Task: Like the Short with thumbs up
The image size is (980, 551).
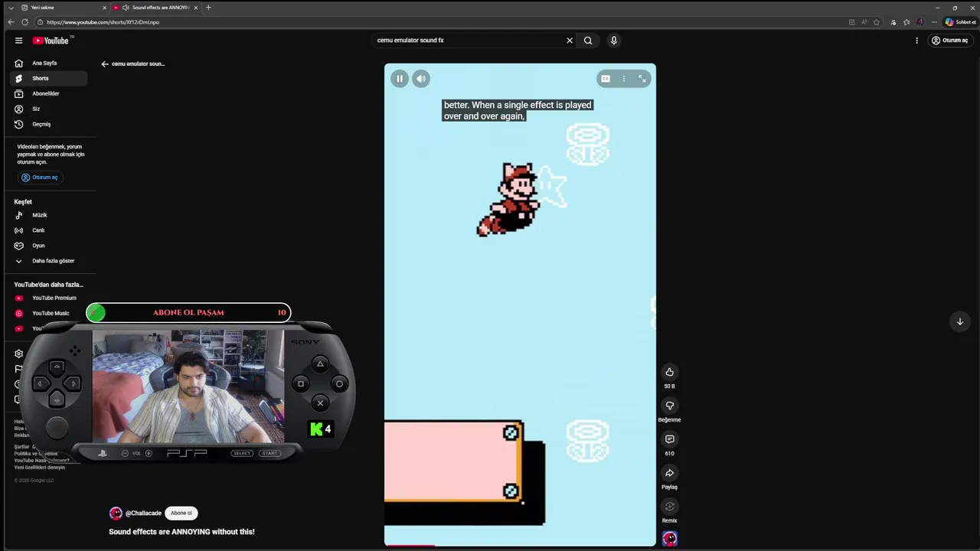Action: [x=670, y=372]
